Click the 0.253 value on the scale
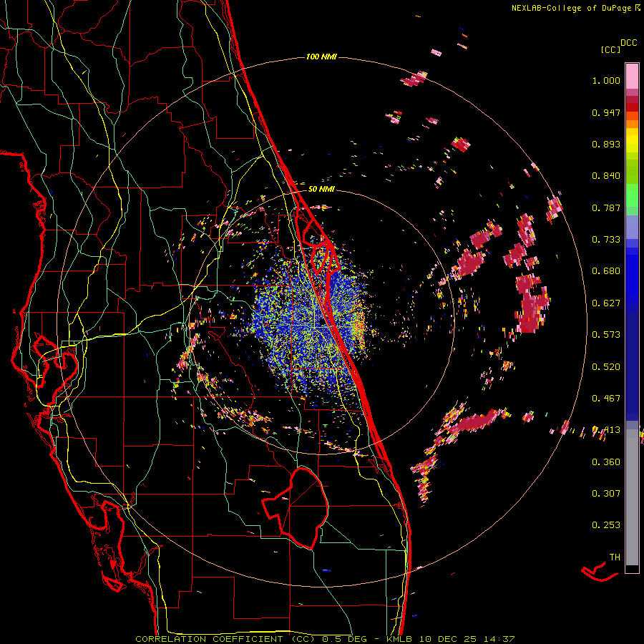 point(606,525)
